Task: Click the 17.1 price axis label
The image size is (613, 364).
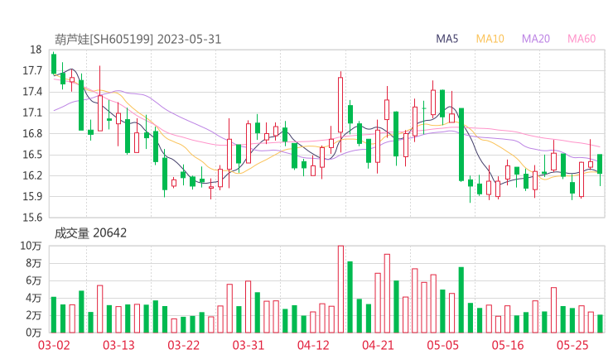Action: (x=32, y=113)
